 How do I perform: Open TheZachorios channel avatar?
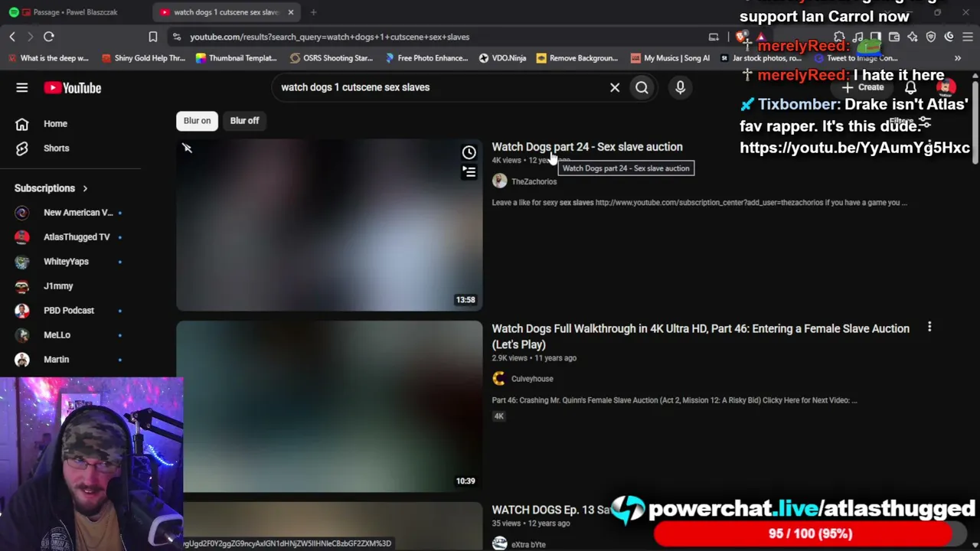click(x=499, y=181)
